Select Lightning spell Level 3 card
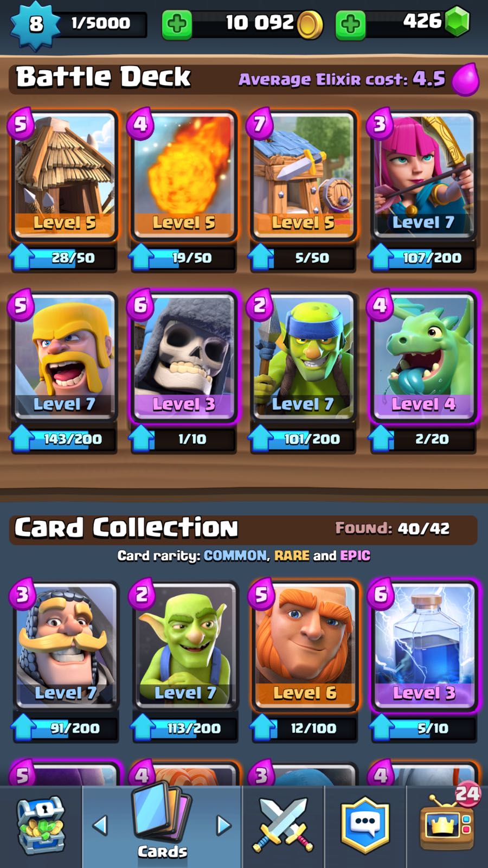488x868 pixels. [x=423, y=646]
